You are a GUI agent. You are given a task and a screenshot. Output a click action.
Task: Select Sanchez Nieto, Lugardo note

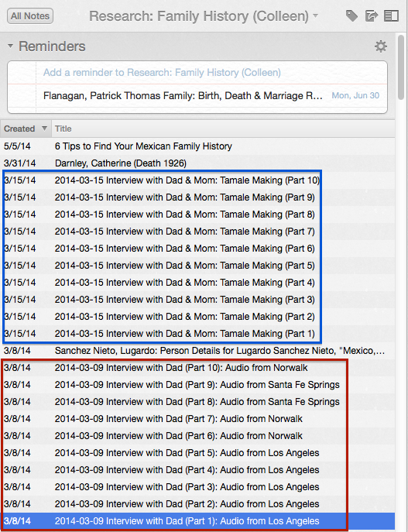click(197, 351)
